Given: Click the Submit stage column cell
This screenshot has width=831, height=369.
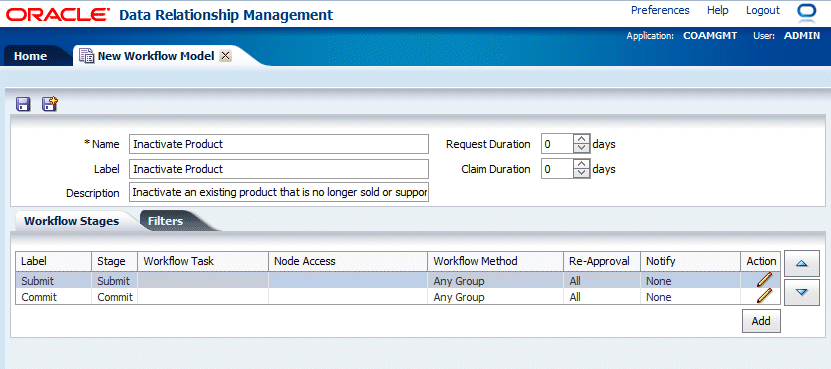Looking at the screenshot, I should tap(114, 281).
